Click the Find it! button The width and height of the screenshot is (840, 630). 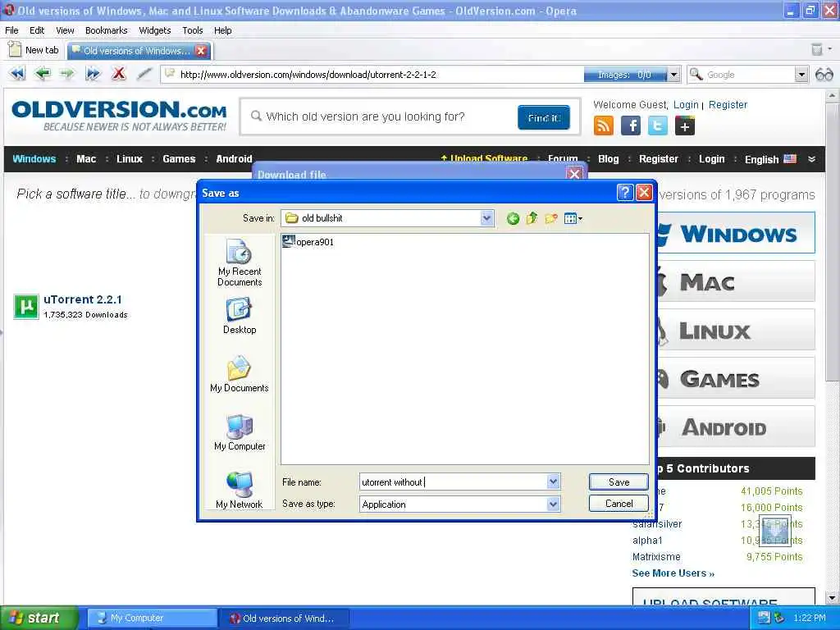coord(543,117)
